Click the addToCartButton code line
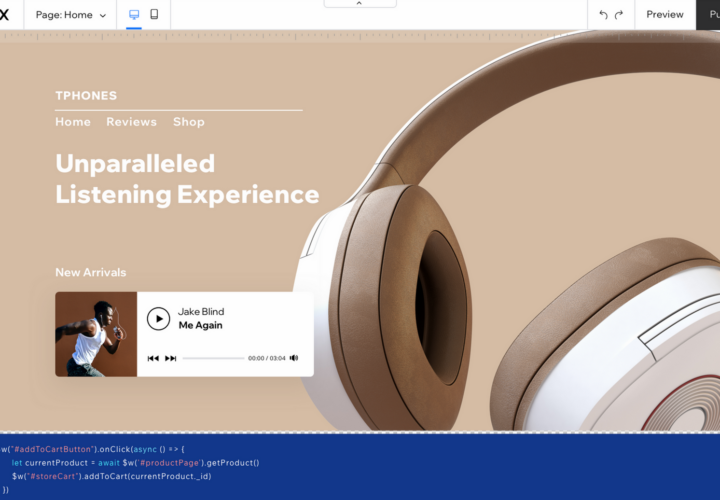 coord(92,449)
